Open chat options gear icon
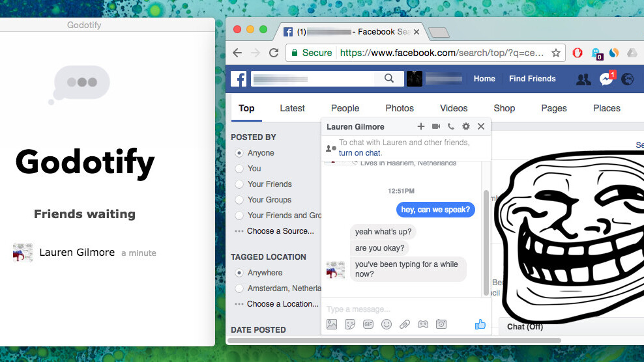Viewport: 644px width, 362px height. tap(465, 126)
